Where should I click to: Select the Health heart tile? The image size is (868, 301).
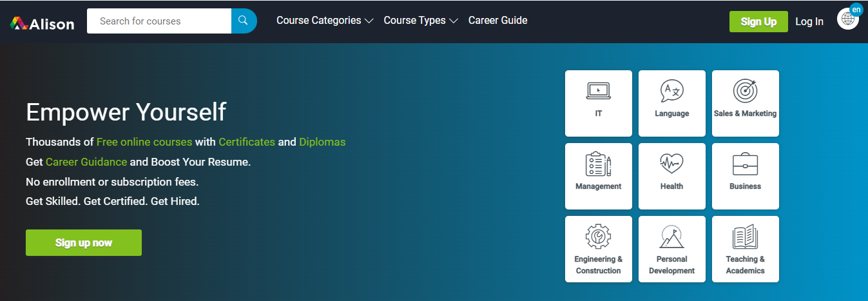[671, 176]
